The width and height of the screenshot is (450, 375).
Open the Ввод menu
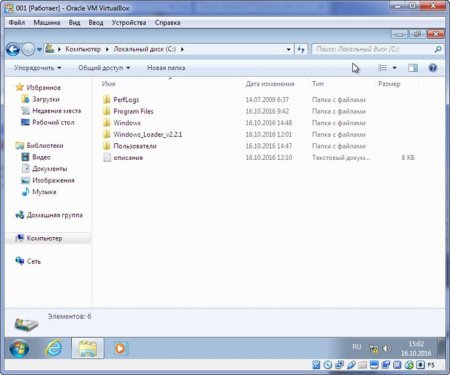point(96,23)
